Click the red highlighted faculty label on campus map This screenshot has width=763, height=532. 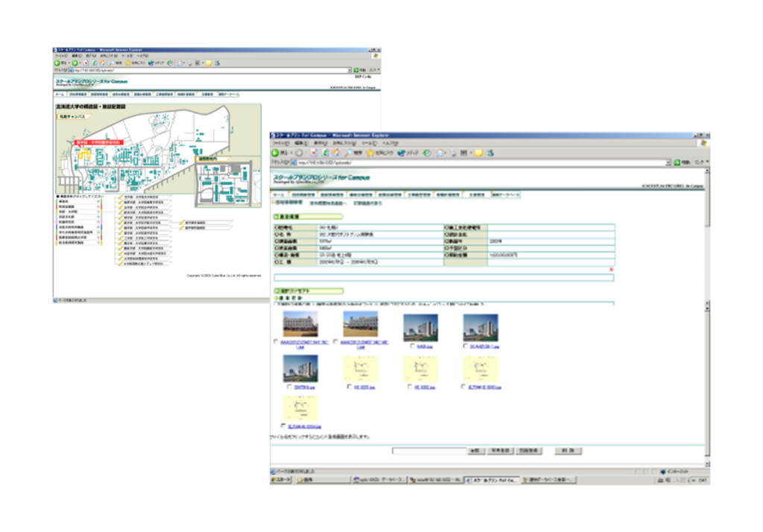(98, 142)
